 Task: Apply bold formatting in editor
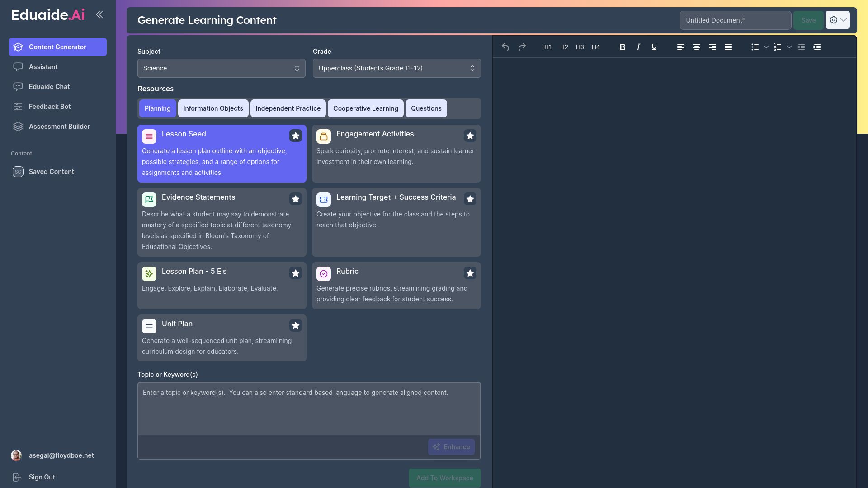tap(622, 47)
